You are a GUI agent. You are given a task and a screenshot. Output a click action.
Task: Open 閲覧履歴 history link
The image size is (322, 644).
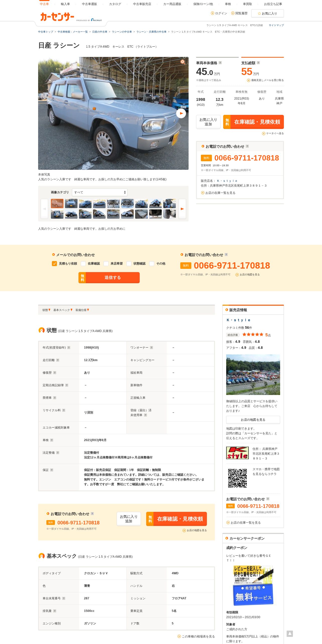pos(239,13)
